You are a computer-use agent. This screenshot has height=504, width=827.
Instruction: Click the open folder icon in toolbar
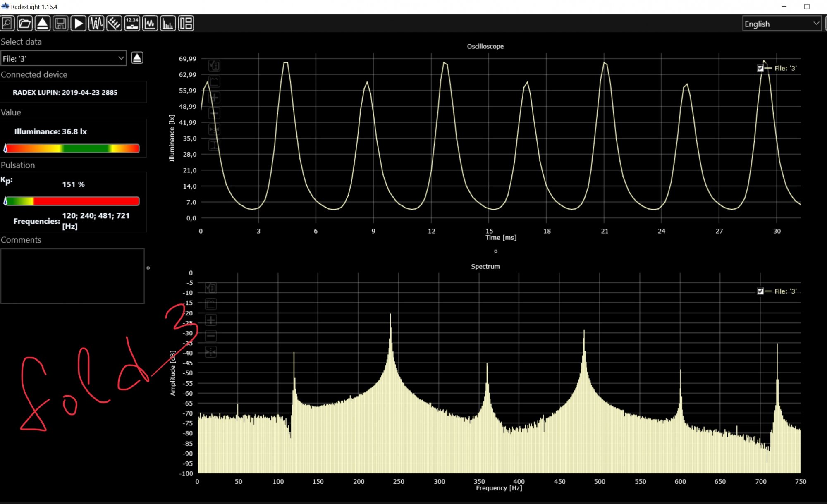[x=25, y=24]
